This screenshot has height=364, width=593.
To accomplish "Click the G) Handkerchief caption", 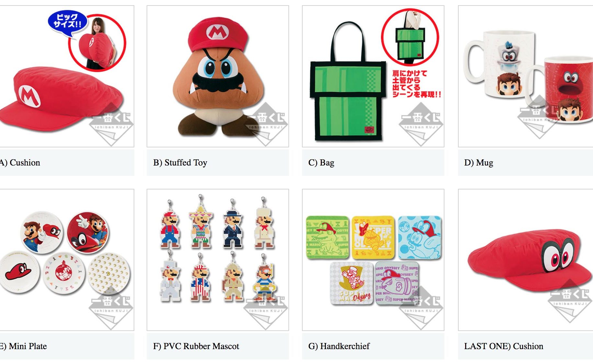I will (x=339, y=346).
